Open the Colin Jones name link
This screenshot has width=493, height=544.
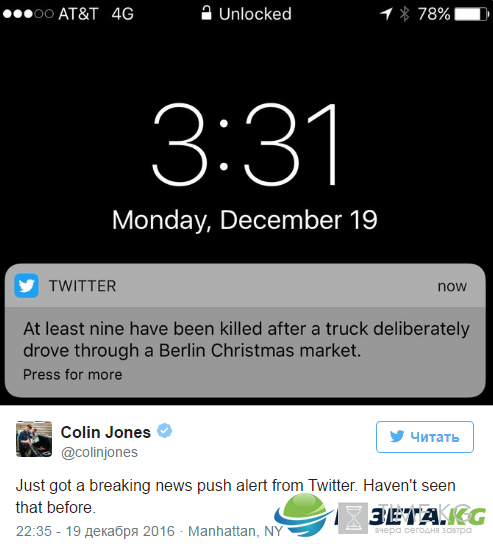tap(105, 432)
